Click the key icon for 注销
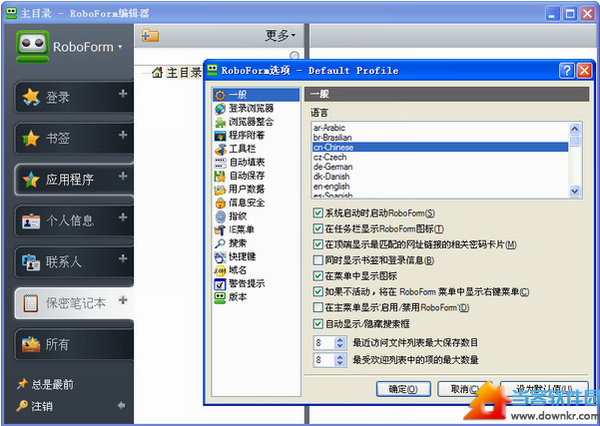The width and height of the screenshot is (600, 426). pyautogui.click(x=22, y=405)
